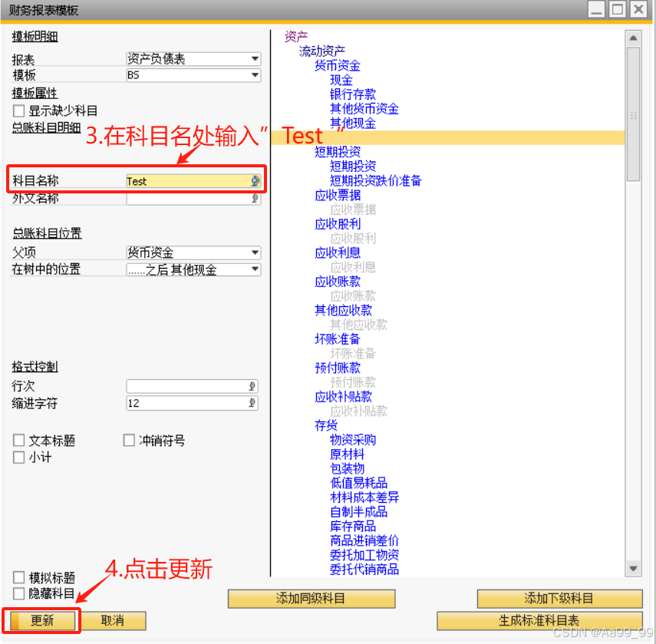Select the blue 应收账款 node

[x=338, y=282]
